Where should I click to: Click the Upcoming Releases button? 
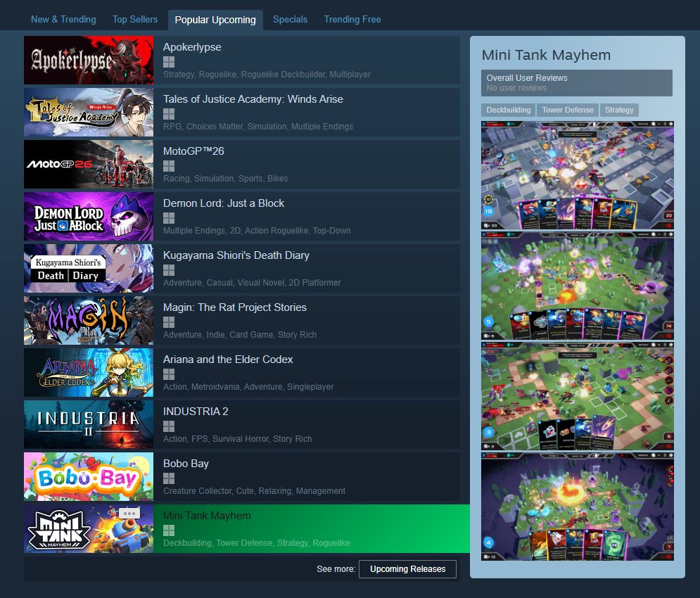click(x=407, y=569)
